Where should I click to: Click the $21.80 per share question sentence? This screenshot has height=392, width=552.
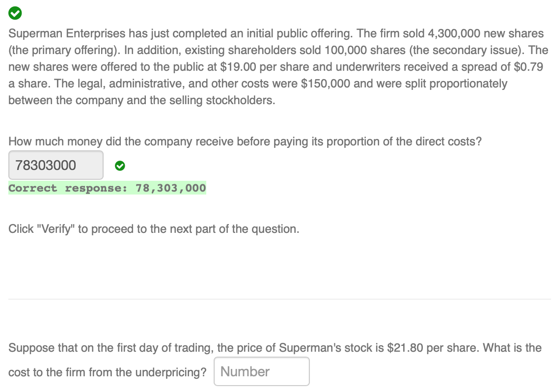275,347
